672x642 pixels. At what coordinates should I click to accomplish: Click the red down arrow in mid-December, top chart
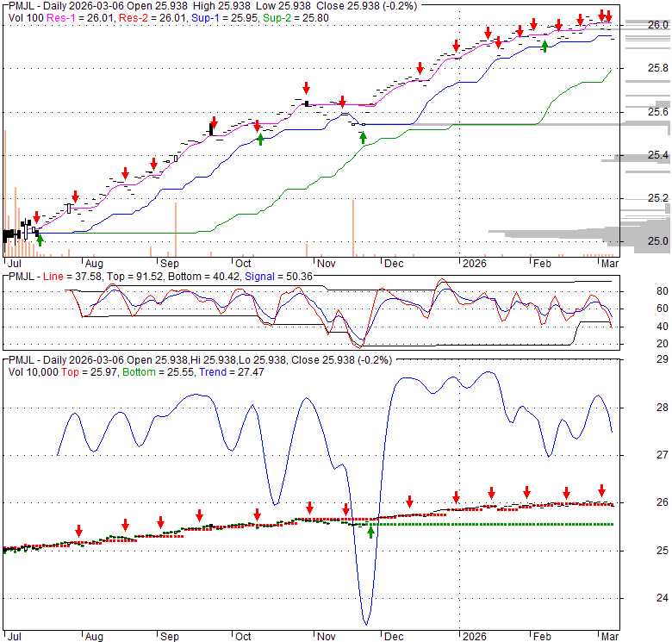tap(420, 67)
